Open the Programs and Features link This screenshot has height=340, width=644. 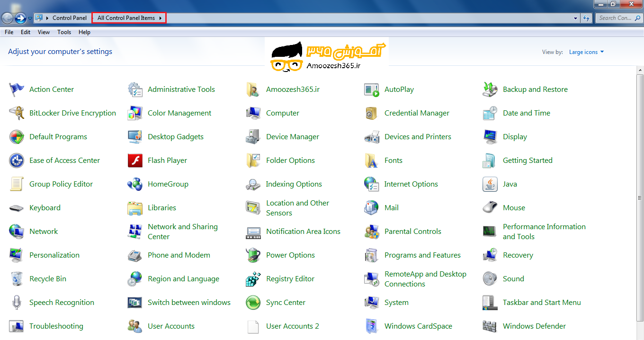(x=422, y=255)
